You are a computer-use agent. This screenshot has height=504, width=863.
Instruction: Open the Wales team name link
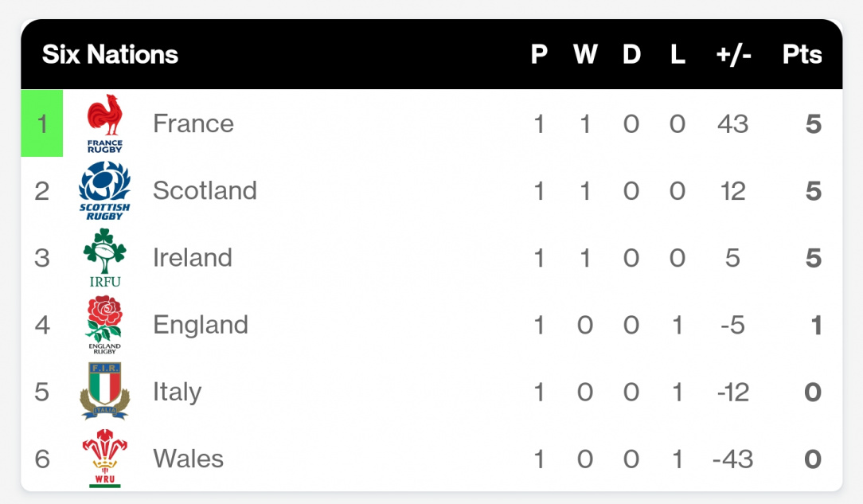click(188, 458)
